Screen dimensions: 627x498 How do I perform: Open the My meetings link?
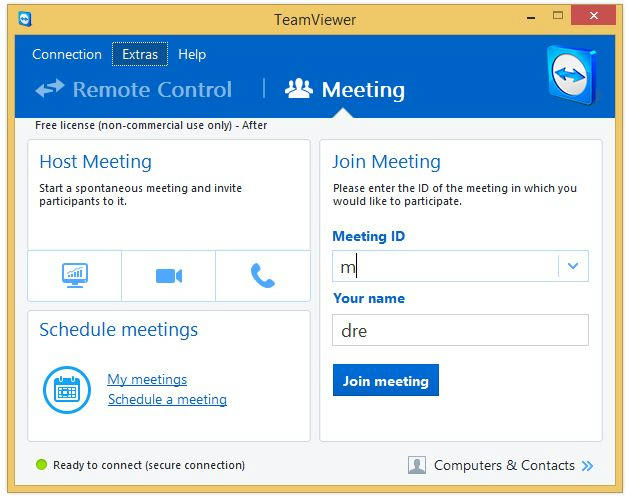[x=147, y=379]
